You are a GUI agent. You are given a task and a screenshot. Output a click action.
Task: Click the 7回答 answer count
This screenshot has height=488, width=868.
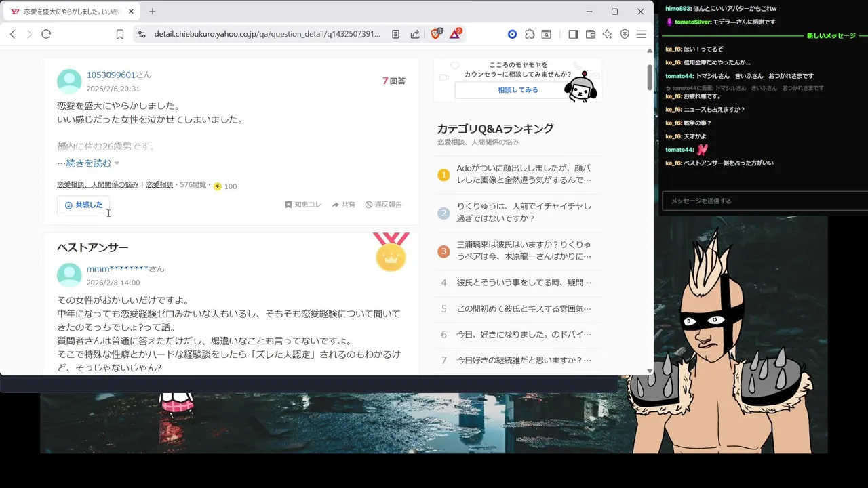click(x=393, y=81)
